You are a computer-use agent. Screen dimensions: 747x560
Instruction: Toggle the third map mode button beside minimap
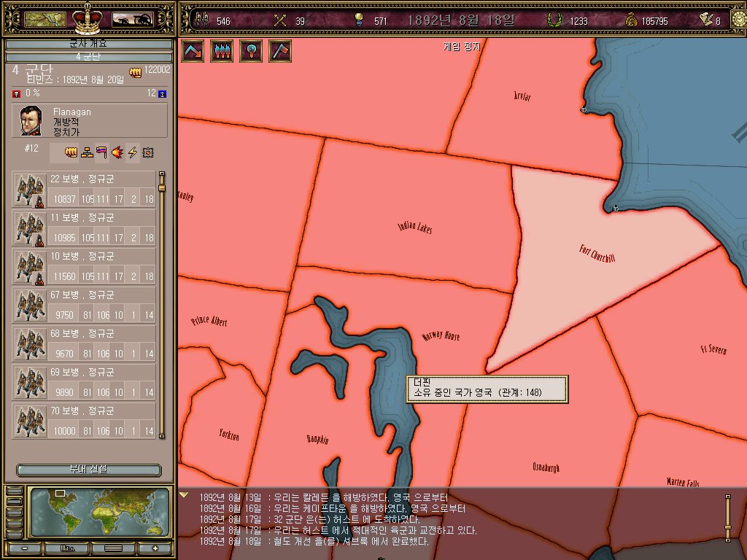click(15, 513)
